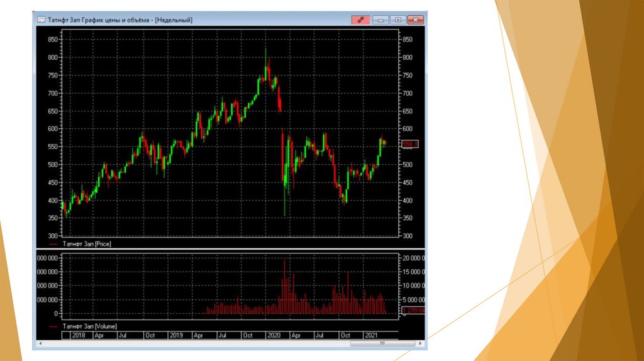Image resolution: width=644 pixels, height=361 pixels.
Task: Click the 2018 marker on the time axis
Action: tap(79, 335)
